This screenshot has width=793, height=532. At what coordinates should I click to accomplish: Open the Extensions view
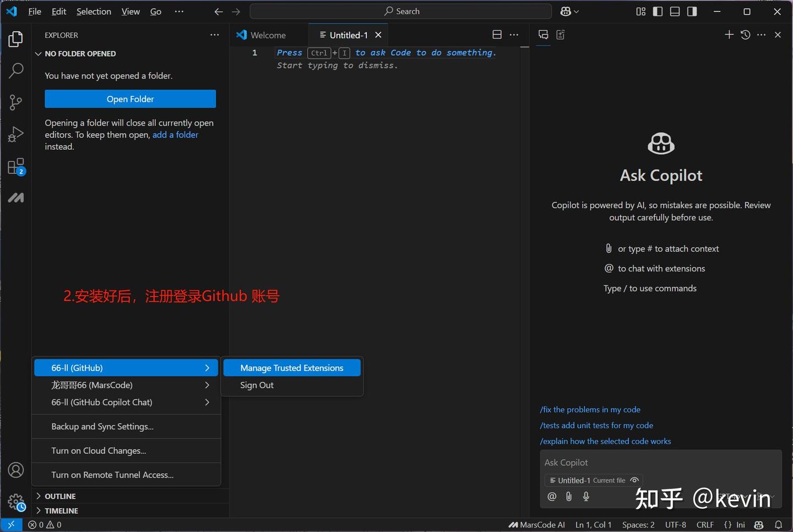pyautogui.click(x=15, y=166)
